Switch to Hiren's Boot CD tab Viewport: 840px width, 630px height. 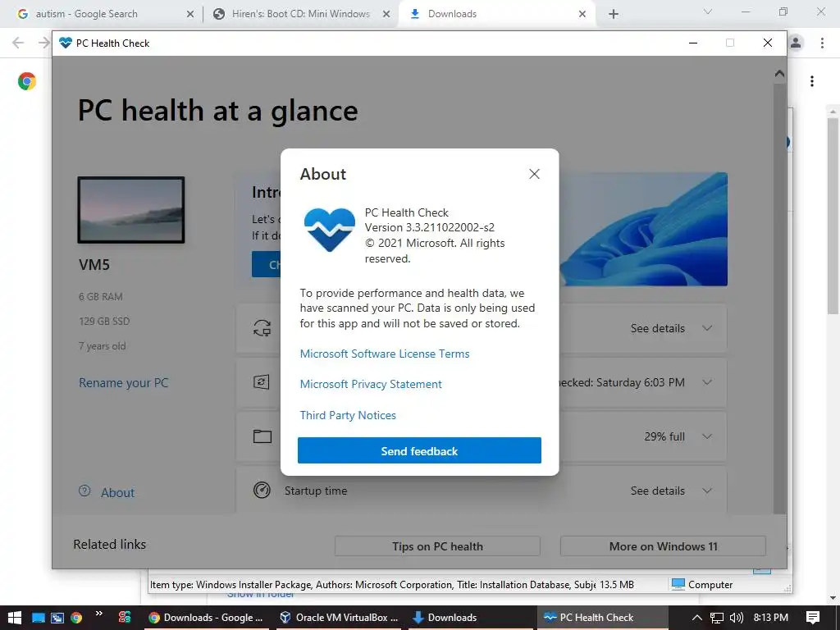[x=301, y=14]
